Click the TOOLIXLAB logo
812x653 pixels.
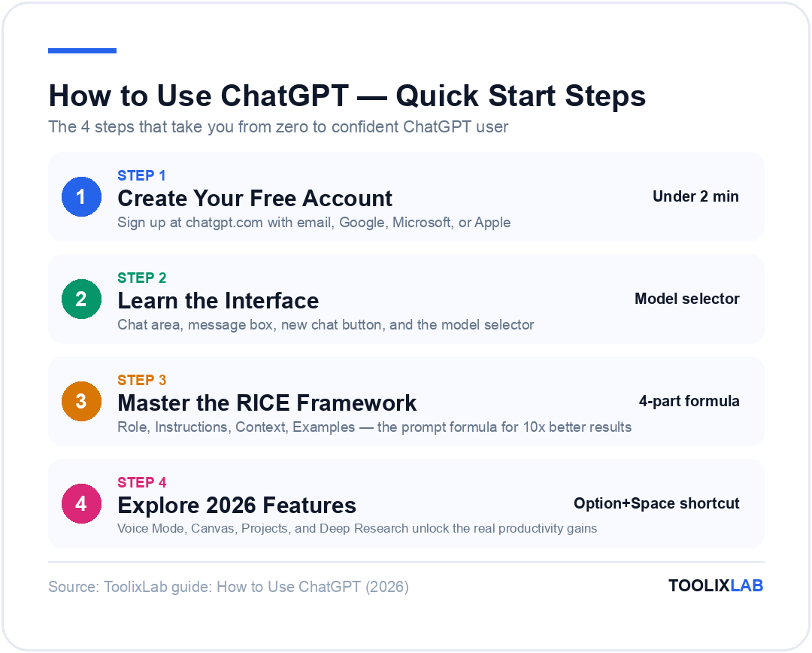pyautogui.click(x=716, y=585)
